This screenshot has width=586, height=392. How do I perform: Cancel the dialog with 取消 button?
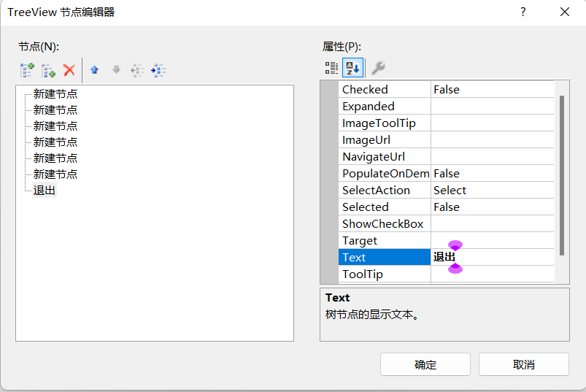pos(523,364)
